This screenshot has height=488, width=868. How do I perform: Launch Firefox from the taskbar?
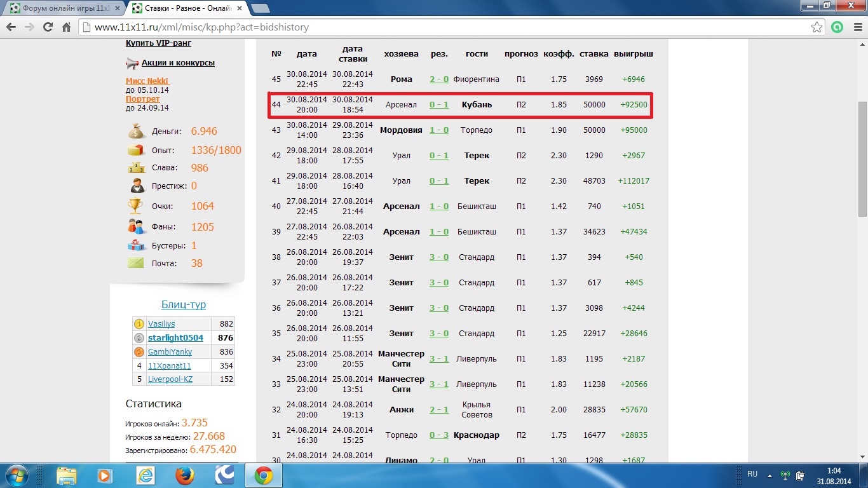pyautogui.click(x=184, y=475)
